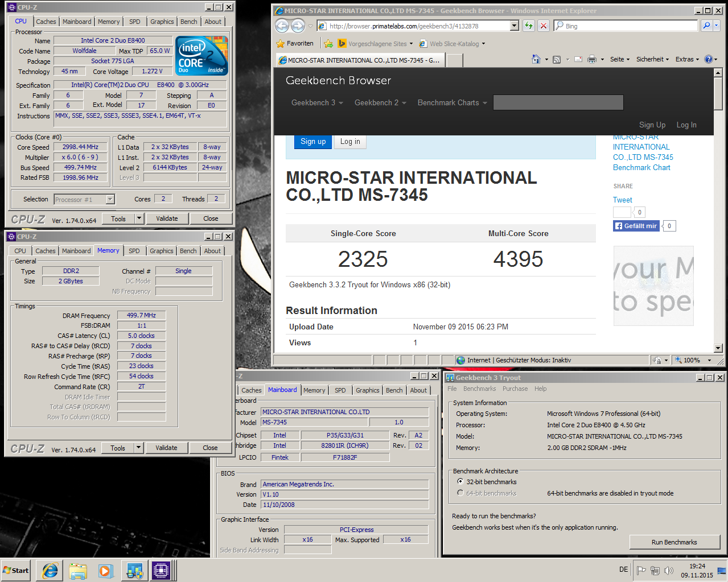
Task: Click the Intel Core 2 Duo logo
Action: pos(201,55)
